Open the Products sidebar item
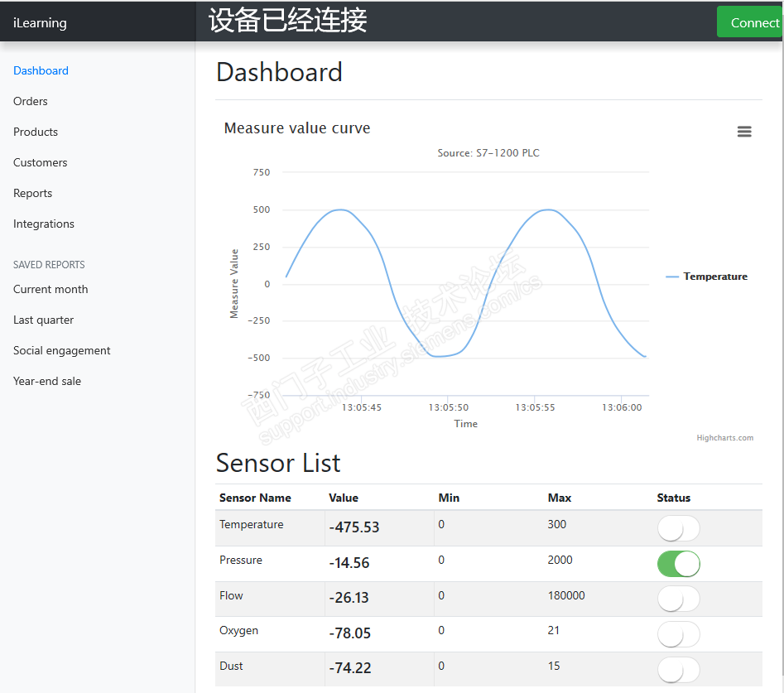 click(36, 132)
